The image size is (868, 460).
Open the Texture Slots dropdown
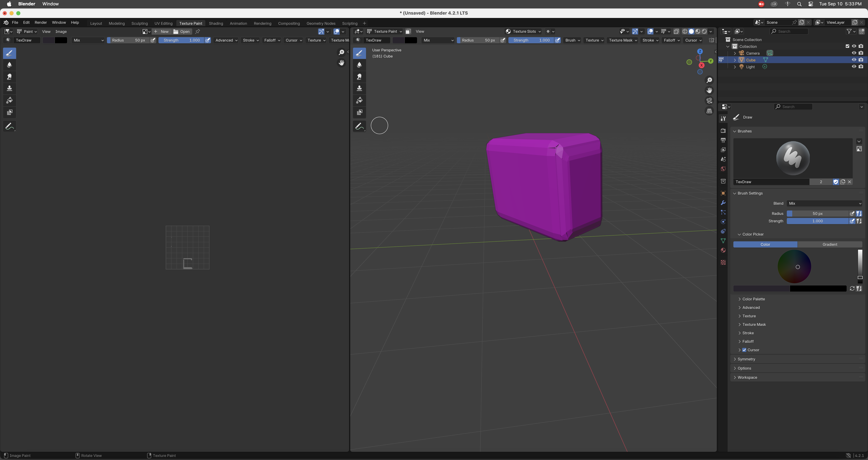coord(524,31)
